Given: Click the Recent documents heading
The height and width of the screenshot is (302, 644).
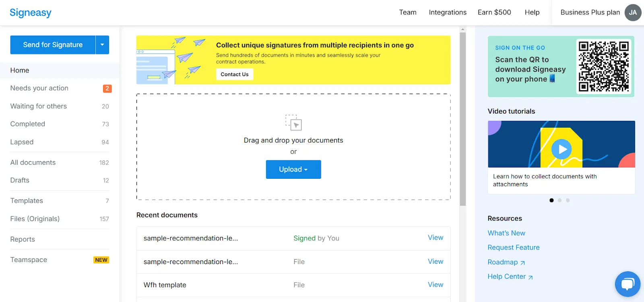Looking at the screenshot, I should [x=167, y=215].
